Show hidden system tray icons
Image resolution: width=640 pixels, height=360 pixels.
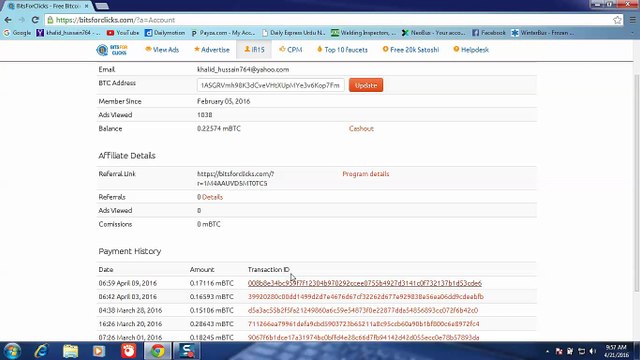pos(547,351)
